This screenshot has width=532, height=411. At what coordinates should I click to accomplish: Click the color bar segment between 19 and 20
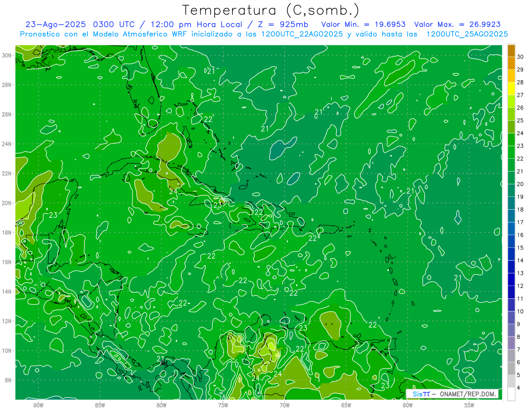(x=511, y=191)
